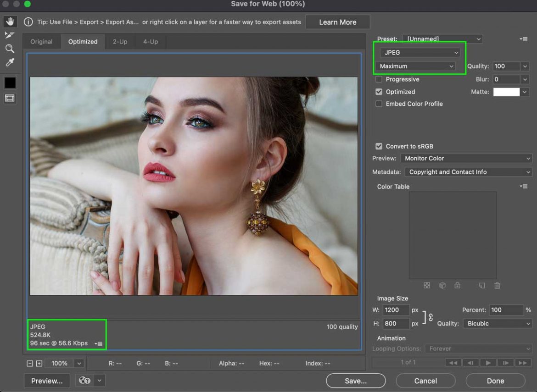Click the Save... button
This screenshot has height=392, width=537.
point(356,381)
